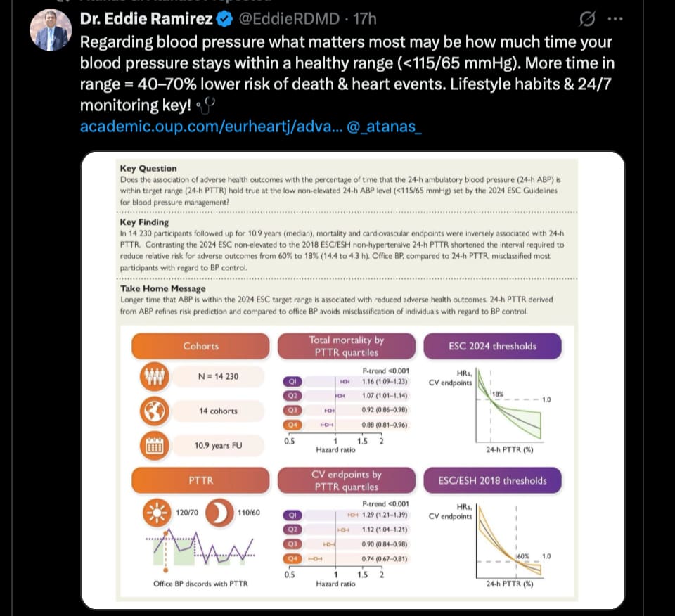Click the globe icon beside 14 cohorts
Image resolution: width=675 pixels, height=616 pixels.
pos(155,411)
